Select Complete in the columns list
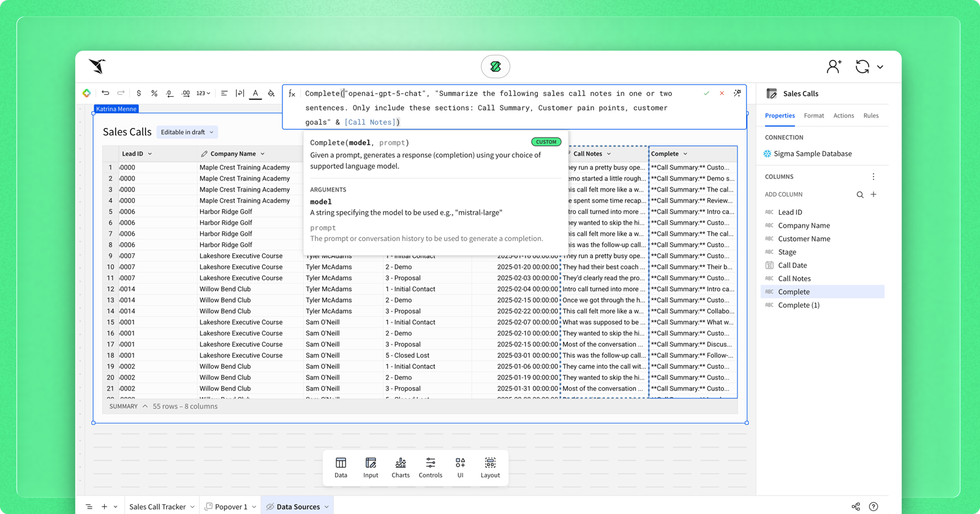 pos(823,292)
